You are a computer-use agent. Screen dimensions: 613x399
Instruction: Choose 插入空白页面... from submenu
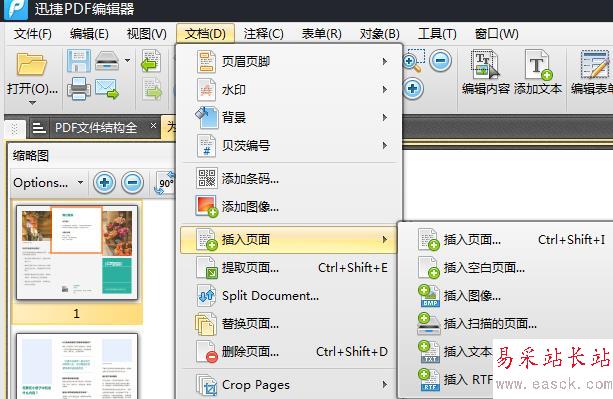coord(484,268)
